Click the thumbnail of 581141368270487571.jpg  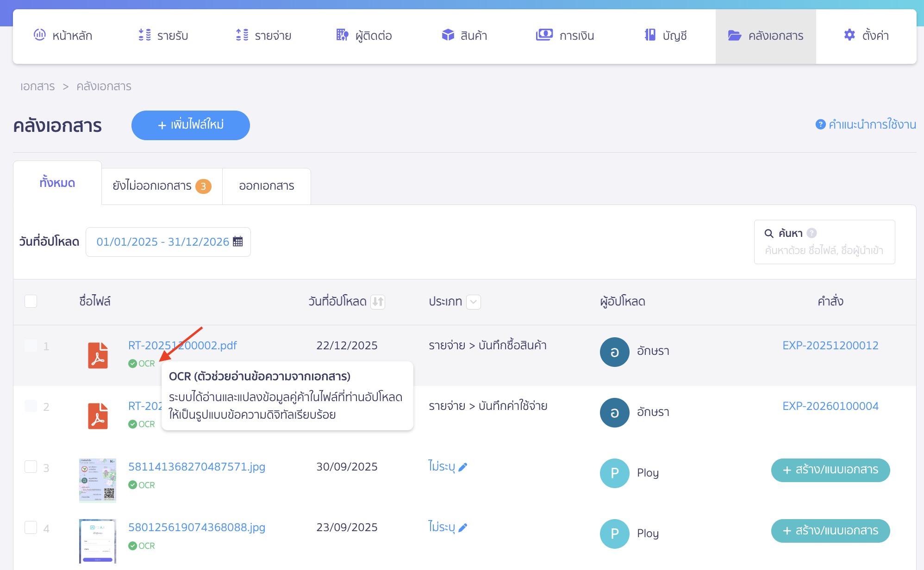pos(98,480)
